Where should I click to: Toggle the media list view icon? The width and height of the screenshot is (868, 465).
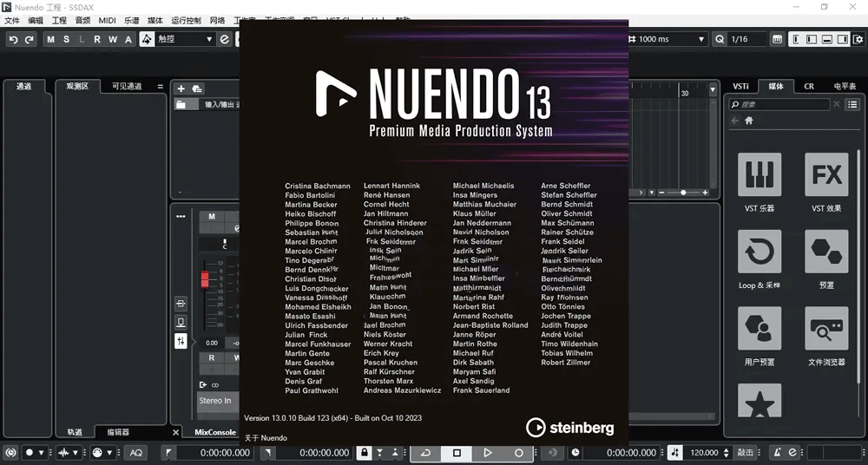pos(852,104)
